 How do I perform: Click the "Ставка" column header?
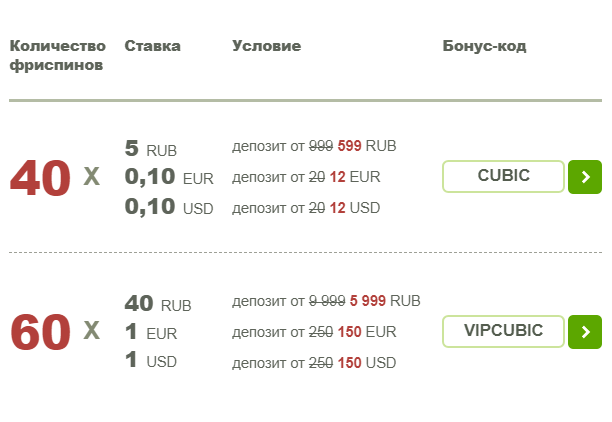coord(152,46)
